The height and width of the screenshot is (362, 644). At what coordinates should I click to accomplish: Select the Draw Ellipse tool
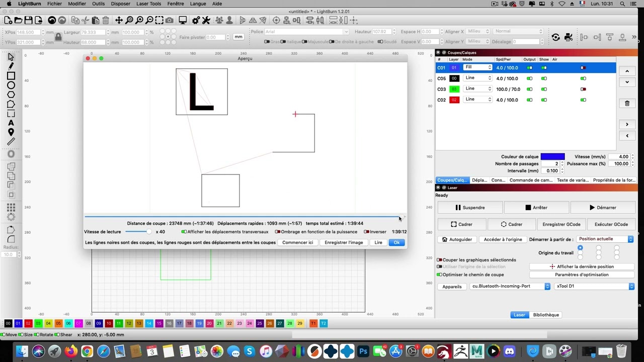11,85
